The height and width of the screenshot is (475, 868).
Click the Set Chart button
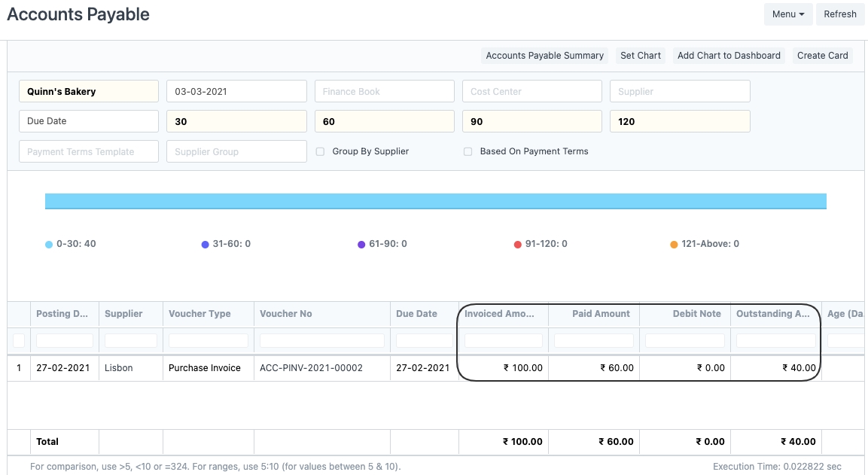pos(640,56)
